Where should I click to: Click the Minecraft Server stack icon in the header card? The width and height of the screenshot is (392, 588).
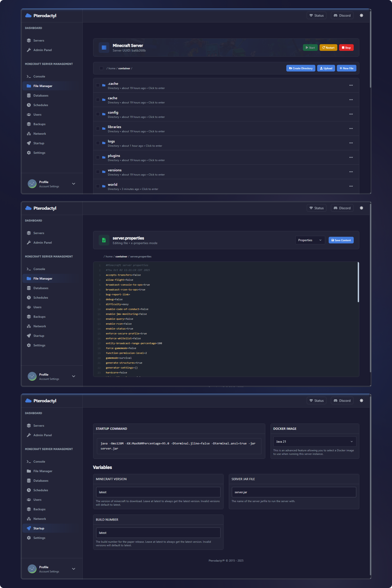tap(104, 48)
